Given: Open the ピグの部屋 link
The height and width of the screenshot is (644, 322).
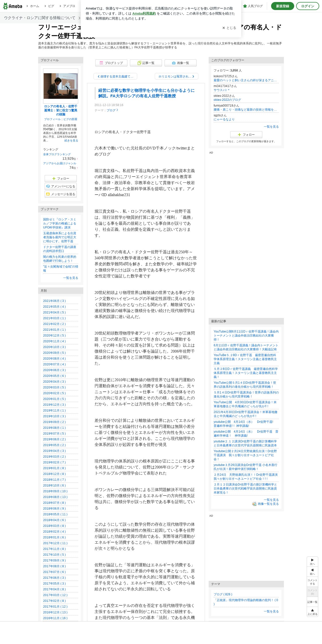Looking at the screenshot, I should click(70, 119).
